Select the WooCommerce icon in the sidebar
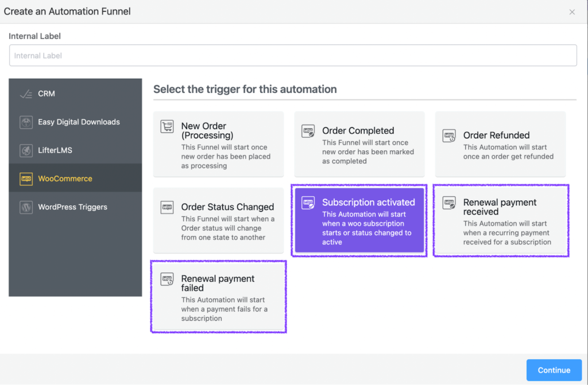 [x=26, y=178]
